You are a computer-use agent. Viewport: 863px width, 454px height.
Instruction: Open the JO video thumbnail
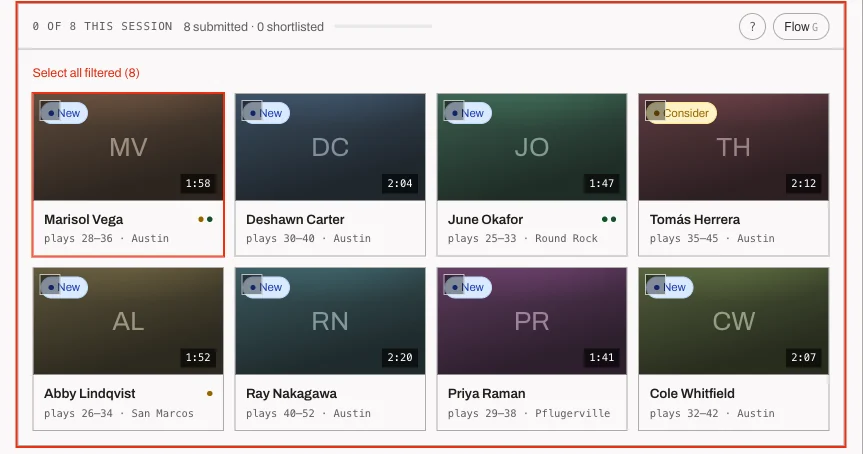[532, 147]
